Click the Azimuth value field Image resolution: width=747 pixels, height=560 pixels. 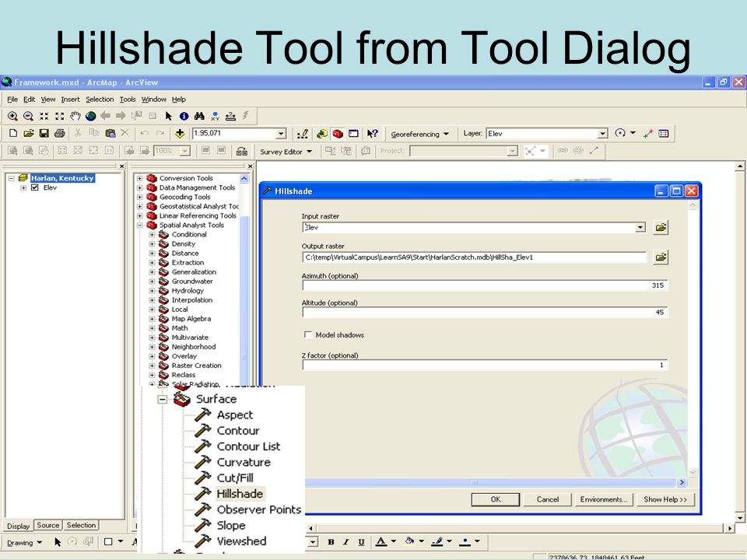(x=485, y=285)
